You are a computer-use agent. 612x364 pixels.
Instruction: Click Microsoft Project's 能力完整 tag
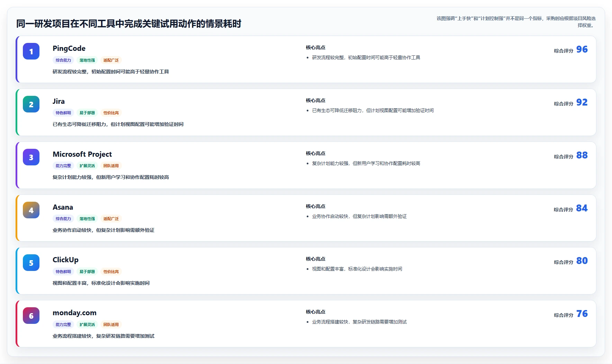pyautogui.click(x=63, y=166)
